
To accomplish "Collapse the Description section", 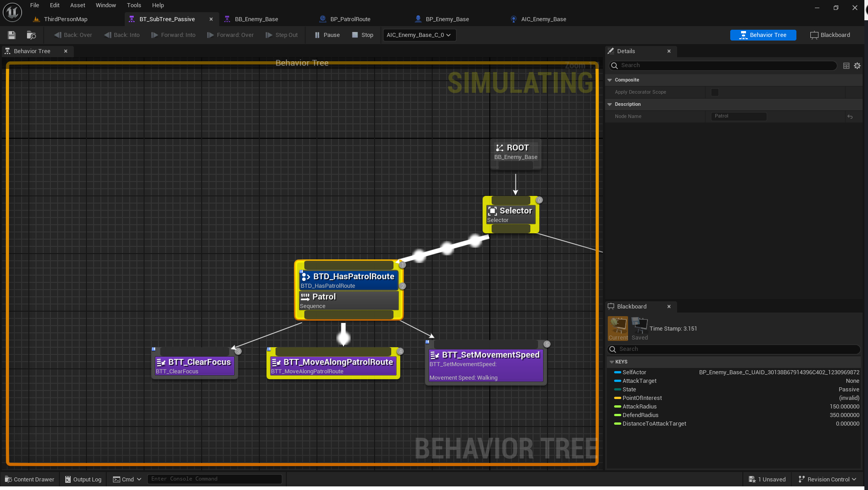I will tap(610, 104).
